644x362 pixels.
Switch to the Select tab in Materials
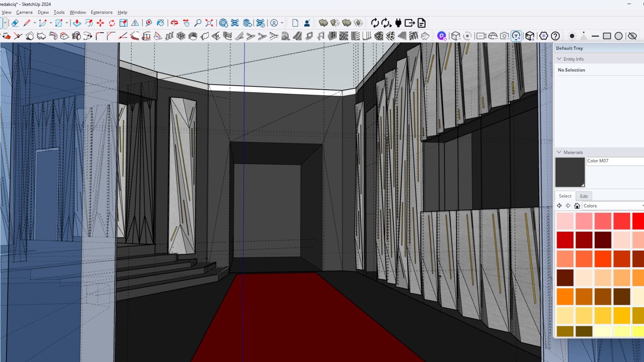click(565, 196)
